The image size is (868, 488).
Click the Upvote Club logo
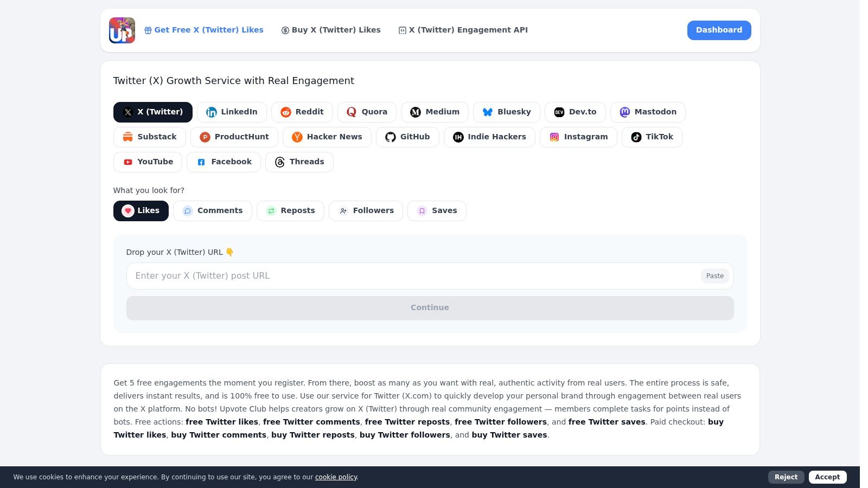[x=122, y=30]
